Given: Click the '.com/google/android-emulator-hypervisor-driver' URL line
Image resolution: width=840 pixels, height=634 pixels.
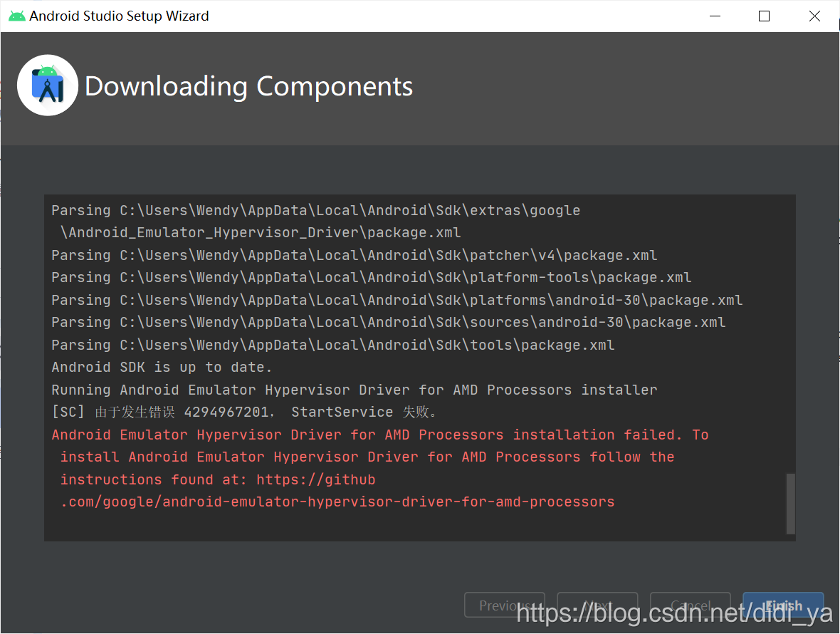Looking at the screenshot, I should tap(337, 502).
